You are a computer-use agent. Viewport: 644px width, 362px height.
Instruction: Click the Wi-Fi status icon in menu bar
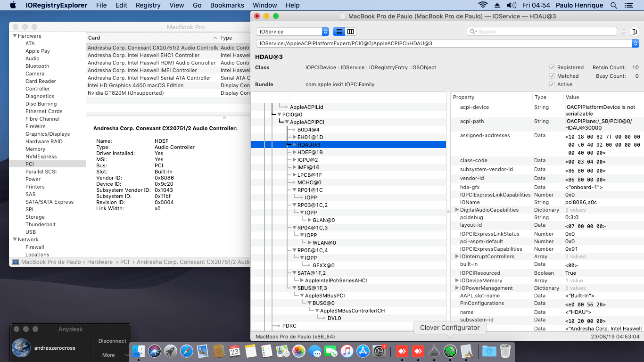click(x=483, y=5)
